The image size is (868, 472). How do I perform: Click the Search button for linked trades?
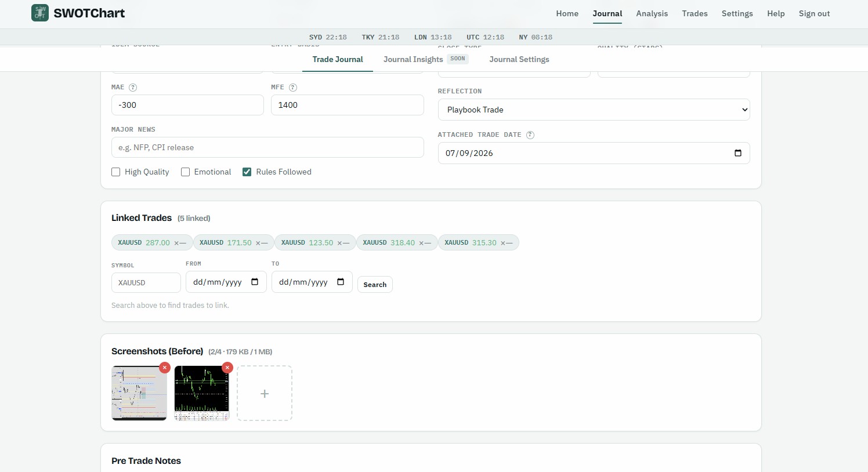(x=375, y=285)
